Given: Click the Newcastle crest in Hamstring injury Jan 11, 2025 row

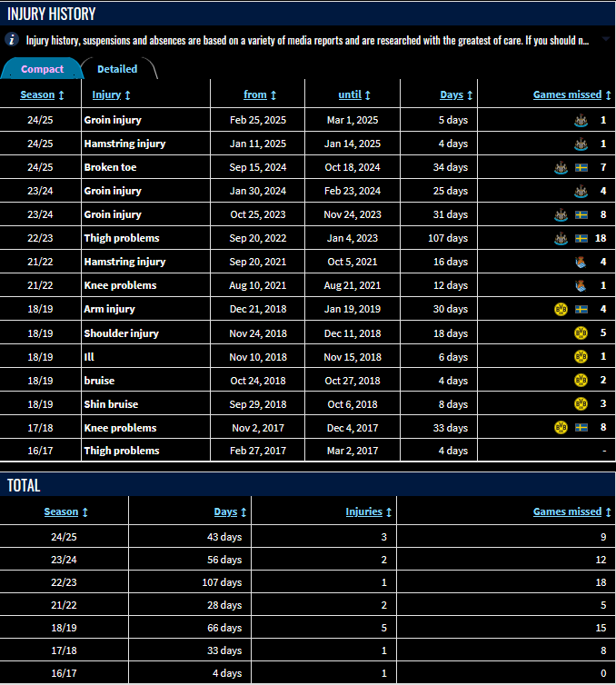Looking at the screenshot, I should [581, 144].
